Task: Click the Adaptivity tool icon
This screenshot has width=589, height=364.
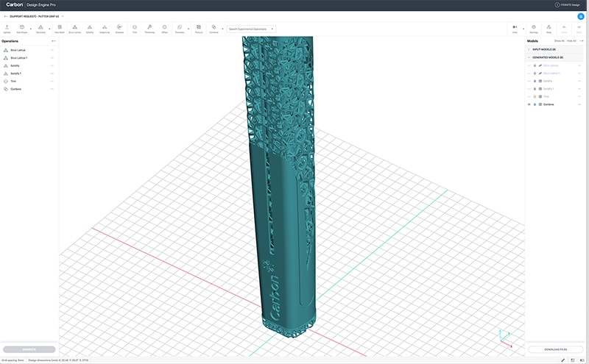Action: pyautogui.click(x=105, y=29)
